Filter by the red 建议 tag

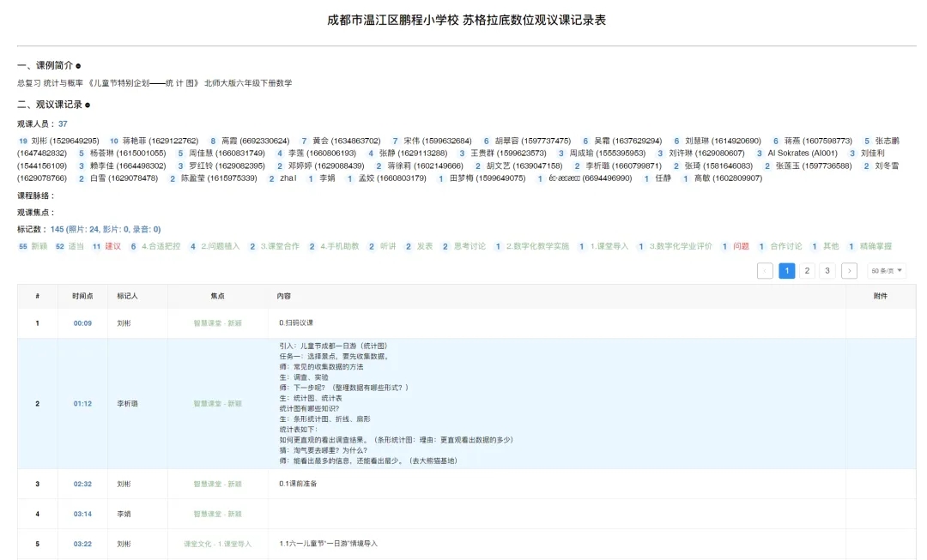click(112, 246)
